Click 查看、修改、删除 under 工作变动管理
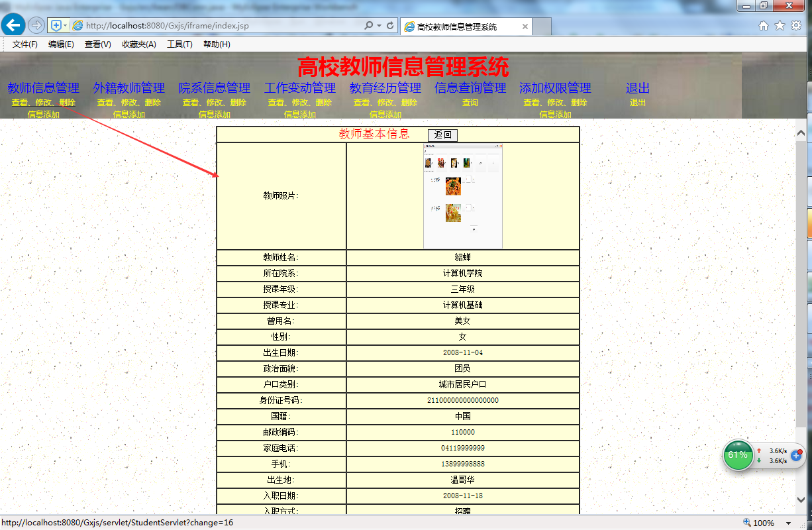The image size is (812, 530). (299, 103)
